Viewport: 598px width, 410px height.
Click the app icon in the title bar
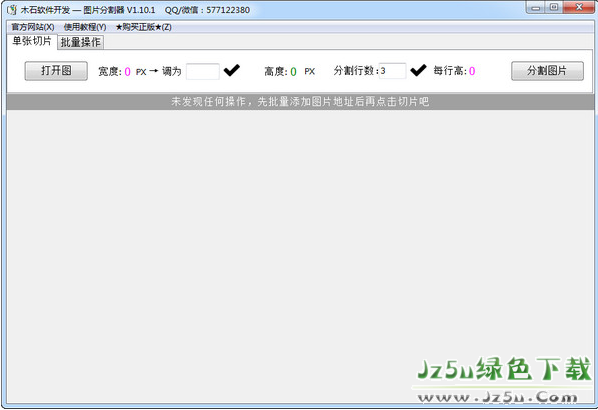point(12,10)
